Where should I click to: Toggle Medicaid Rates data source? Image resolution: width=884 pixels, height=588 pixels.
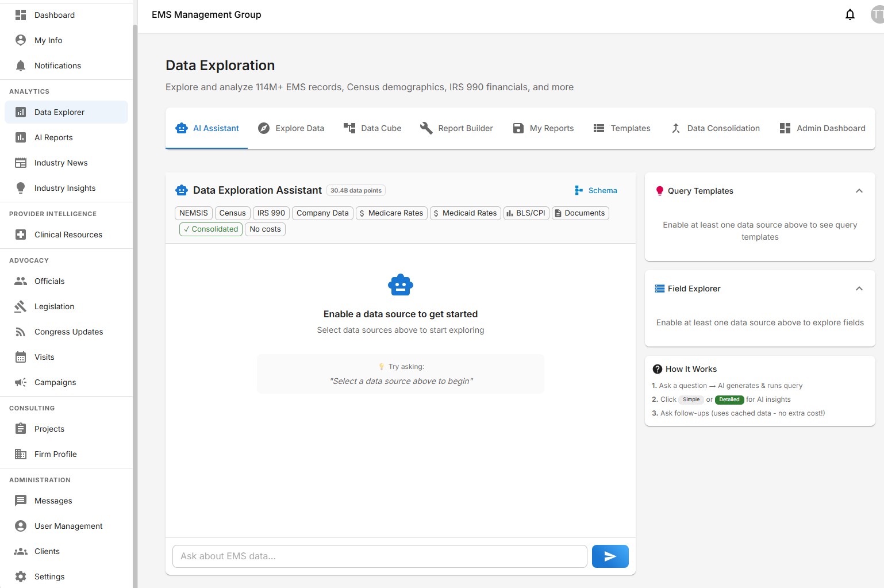point(466,213)
